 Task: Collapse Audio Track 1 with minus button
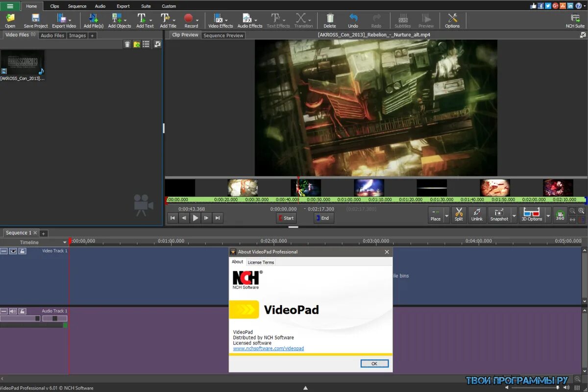click(x=4, y=311)
